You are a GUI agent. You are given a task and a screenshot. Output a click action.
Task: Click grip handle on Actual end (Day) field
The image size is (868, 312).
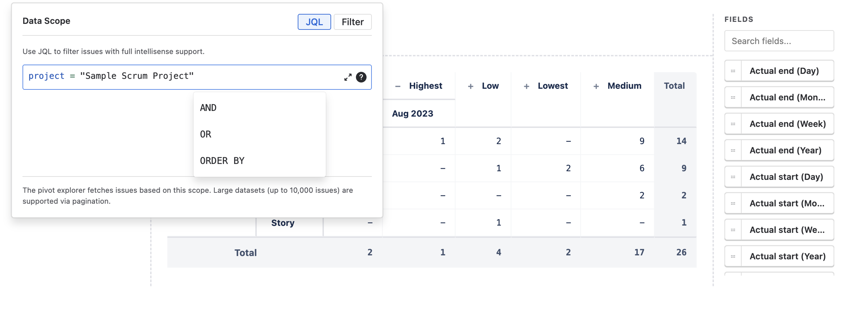(733, 71)
